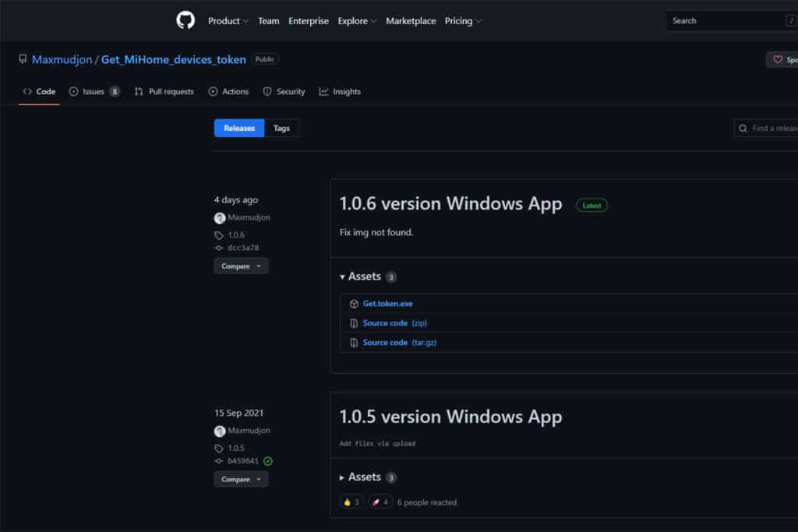The width and height of the screenshot is (798, 532).
Task: Click the commit icon beside b459641
Action: click(219, 461)
